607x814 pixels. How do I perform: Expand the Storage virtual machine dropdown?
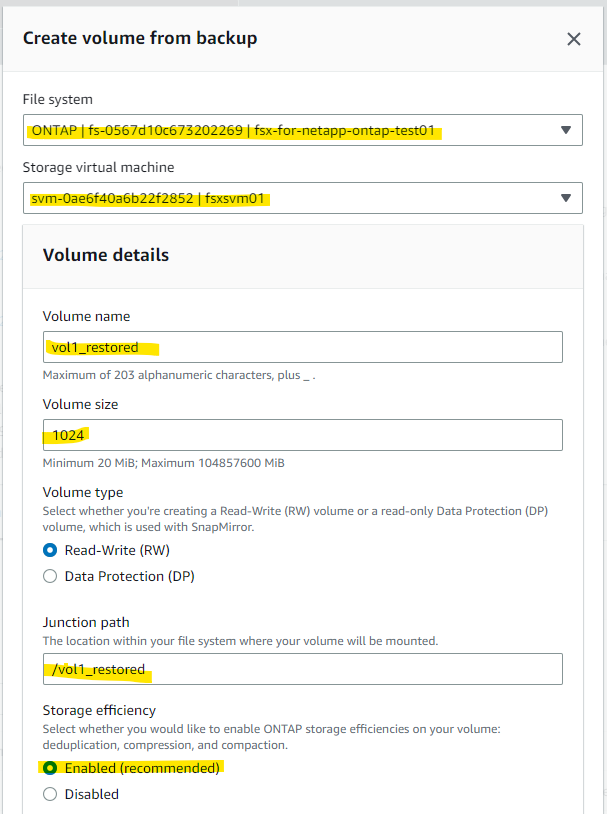[303, 198]
